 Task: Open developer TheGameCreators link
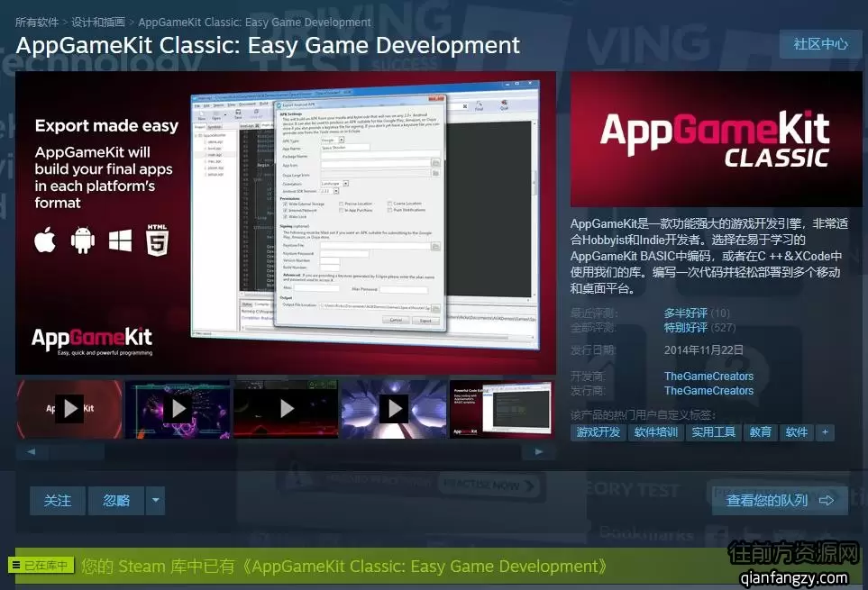tap(708, 376)
